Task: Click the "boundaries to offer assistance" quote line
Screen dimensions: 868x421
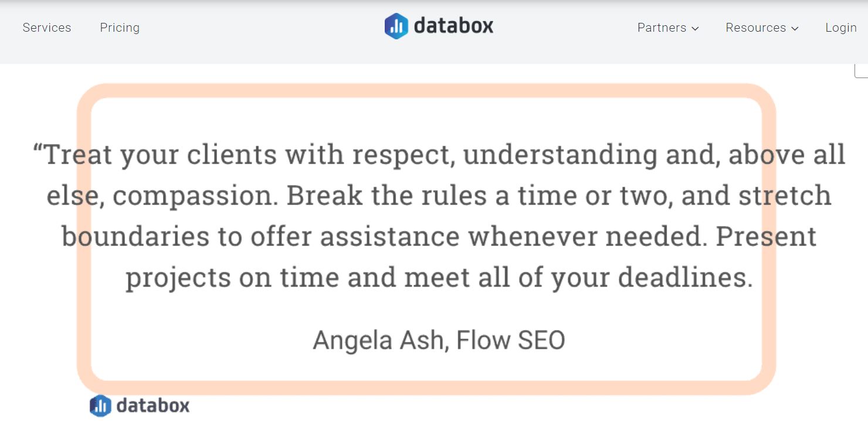Action: [x=439, y=236]
